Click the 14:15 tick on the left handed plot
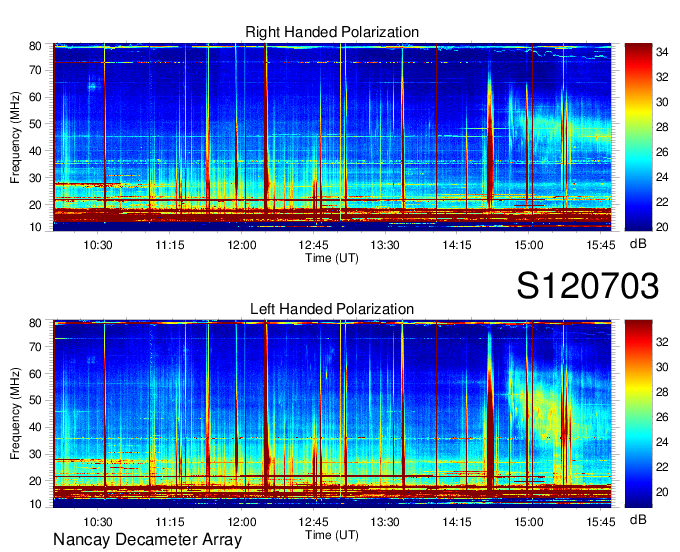Screen dimensions: 680x552 coord(457,522)
